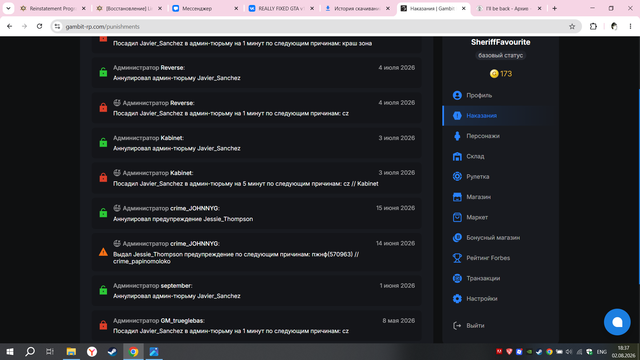640x360 pixels.
Task: Click the red lock icon in Reverse's 'cz' jail row
Action: [103, 107]
